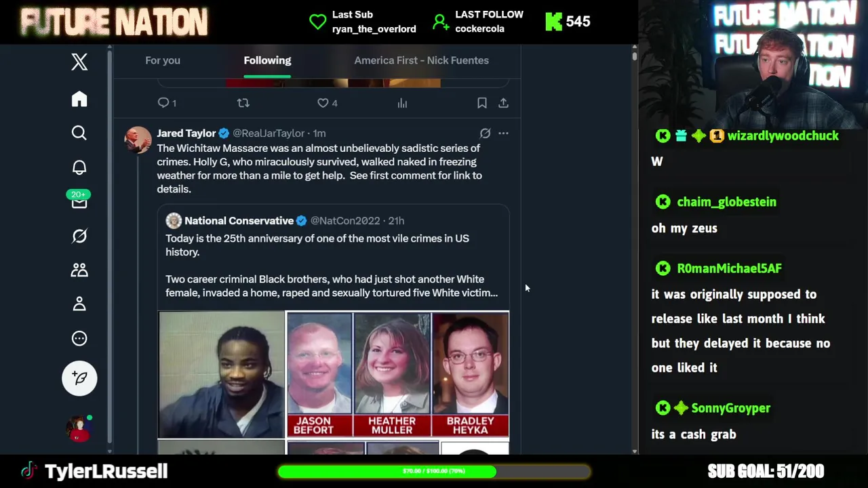The height and width of the screenshot is (488, 868).
Task: Open More circle menu in sidebar
Action: (x=79, y=338)
